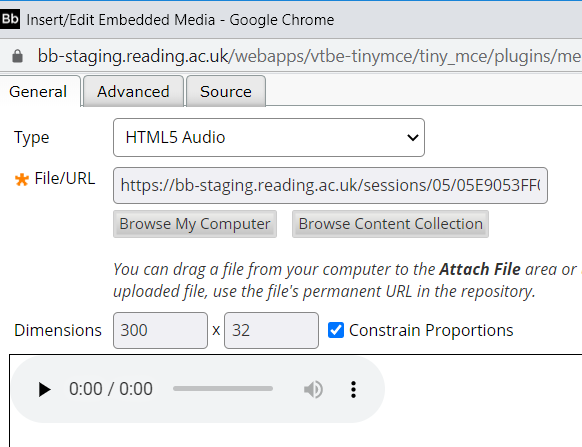Click the height dimension field showing 32
582x447 pixels.
coord(271,330)
